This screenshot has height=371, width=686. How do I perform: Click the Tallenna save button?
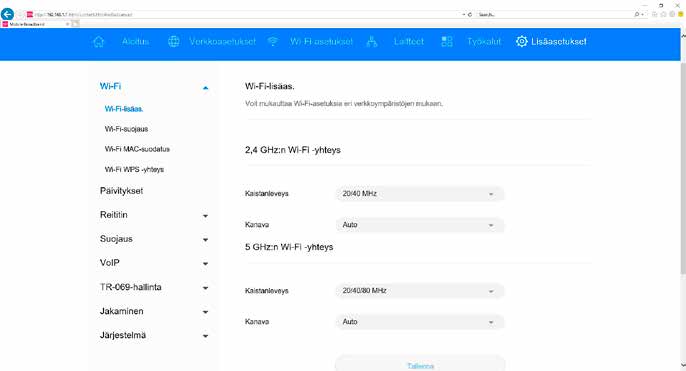pos(420,364)
